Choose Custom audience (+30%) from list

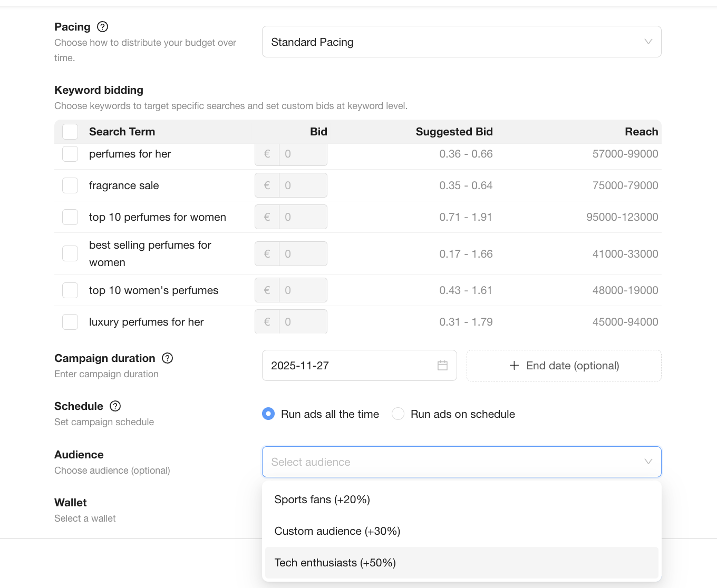pyautogui.click(x=337, y=531)
